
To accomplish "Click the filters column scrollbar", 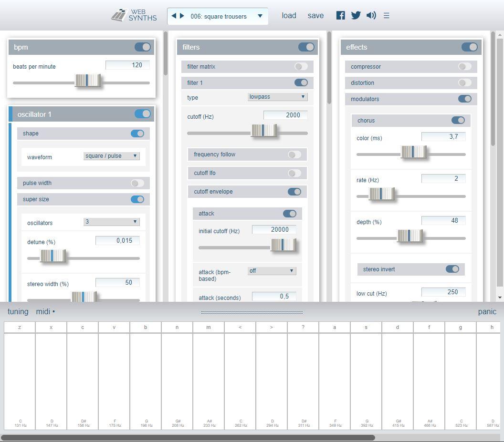I will (329, 67).
